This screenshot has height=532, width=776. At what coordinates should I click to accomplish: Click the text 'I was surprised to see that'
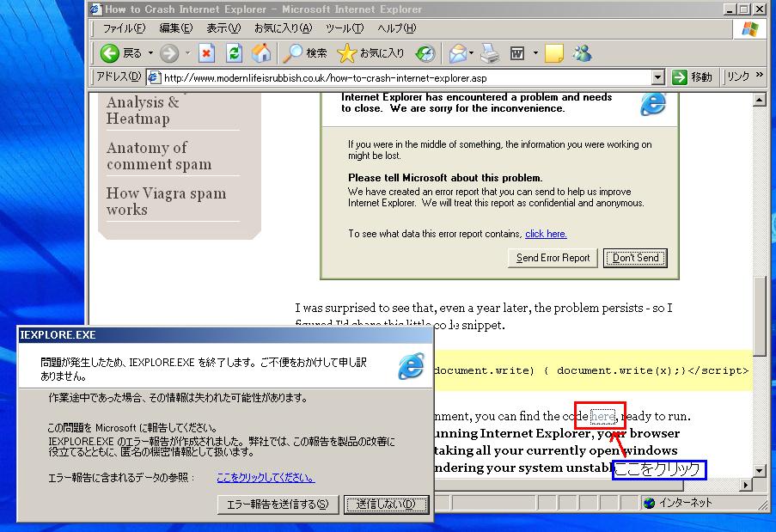[366, 308]
